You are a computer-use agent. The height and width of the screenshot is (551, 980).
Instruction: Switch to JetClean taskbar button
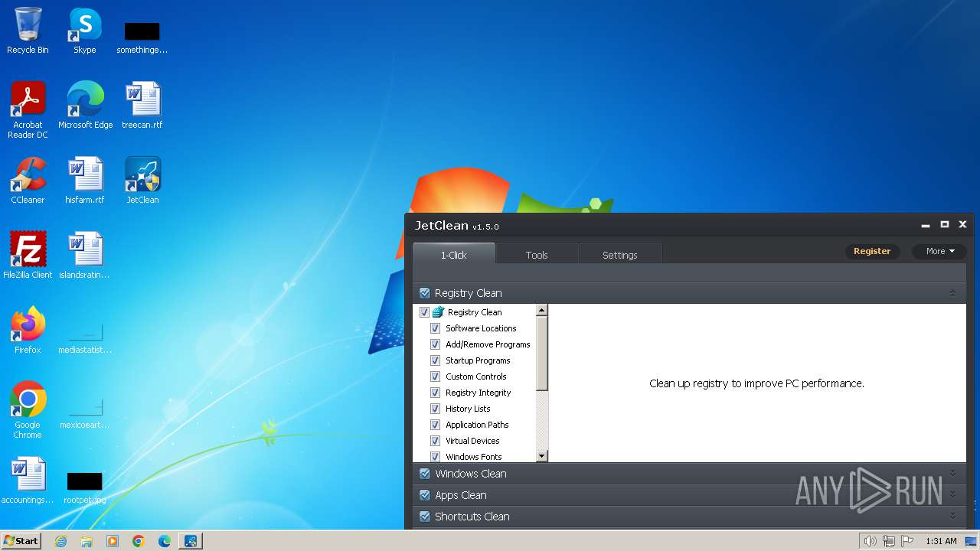(x=191, y=541)
